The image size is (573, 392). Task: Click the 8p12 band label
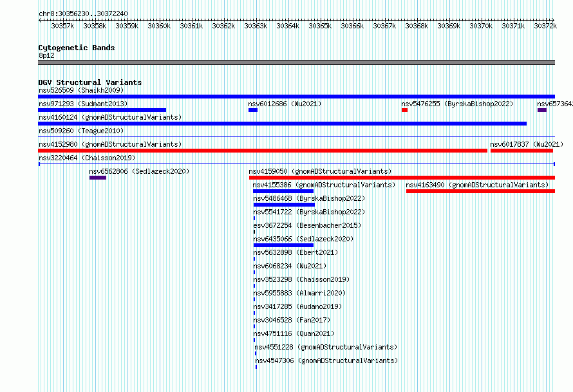coord(46,55)
